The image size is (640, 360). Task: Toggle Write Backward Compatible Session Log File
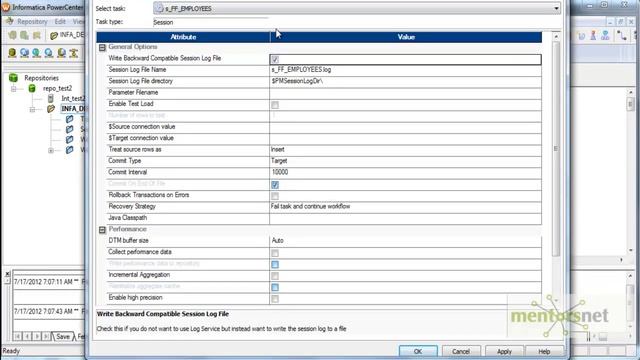point(275,60)
